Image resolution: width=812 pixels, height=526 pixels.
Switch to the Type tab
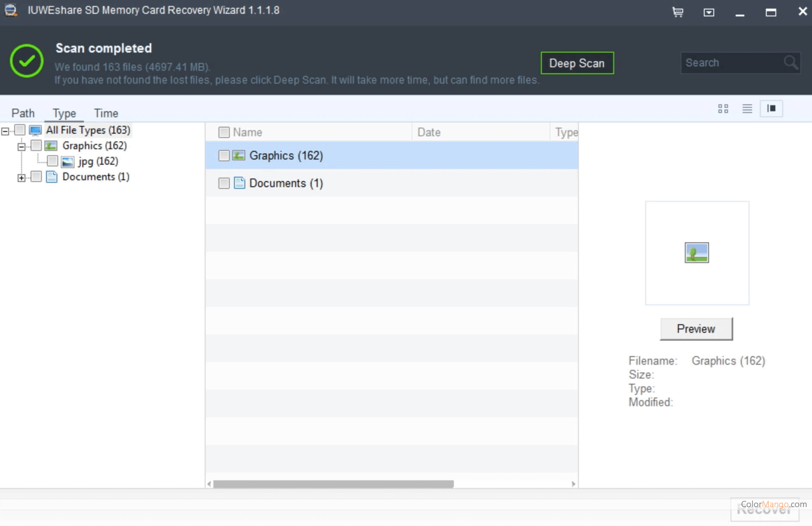click(64, 113)
